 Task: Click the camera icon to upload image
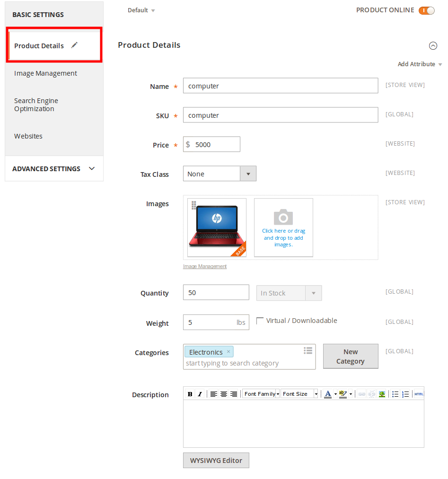point(283,217)
